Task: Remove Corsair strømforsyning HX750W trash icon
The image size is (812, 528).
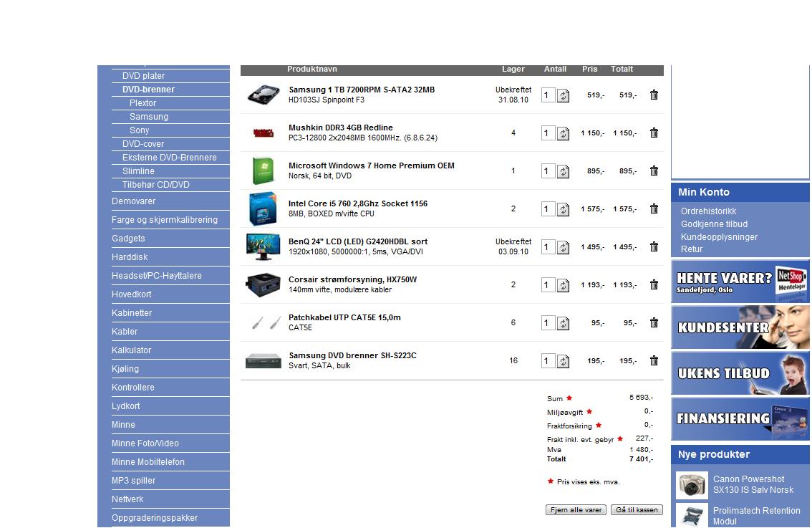Action: point(654,284)
